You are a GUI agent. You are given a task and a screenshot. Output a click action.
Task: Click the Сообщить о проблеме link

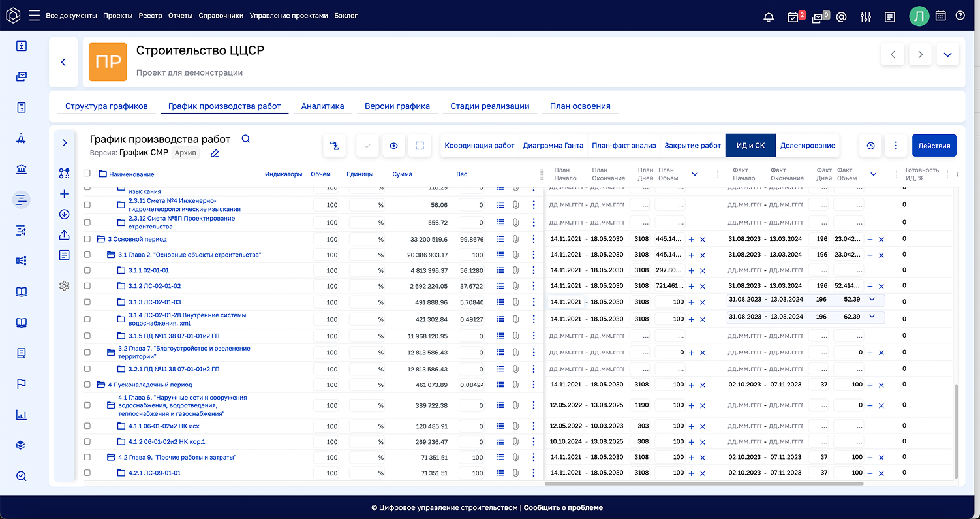(563, 507)
